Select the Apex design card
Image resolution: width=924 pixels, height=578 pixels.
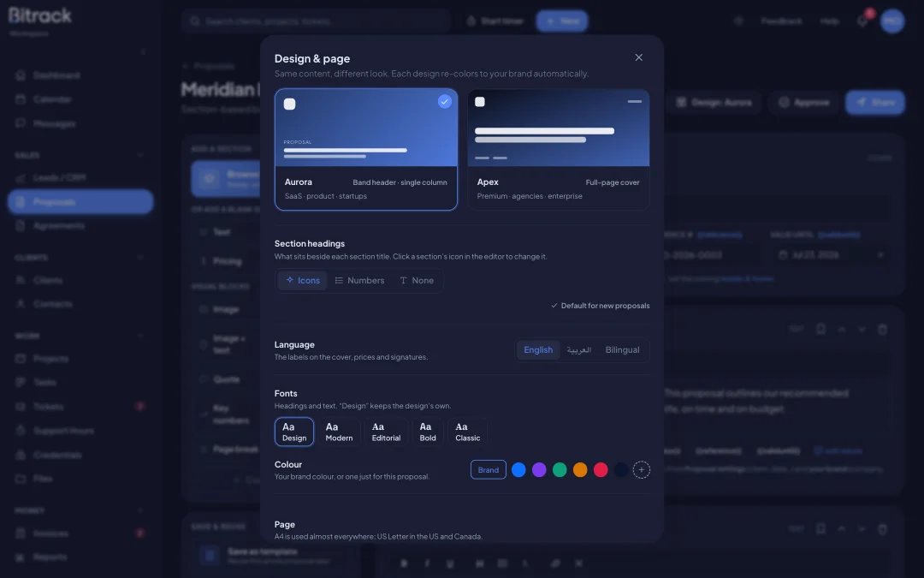[x=559, y=149]
